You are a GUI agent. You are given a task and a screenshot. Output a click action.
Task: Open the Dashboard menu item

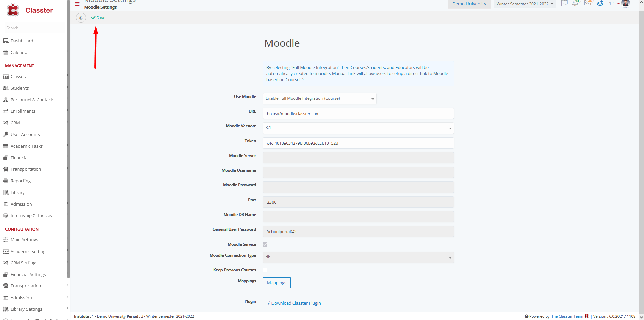pyautogui.click(x=22, y=41)
